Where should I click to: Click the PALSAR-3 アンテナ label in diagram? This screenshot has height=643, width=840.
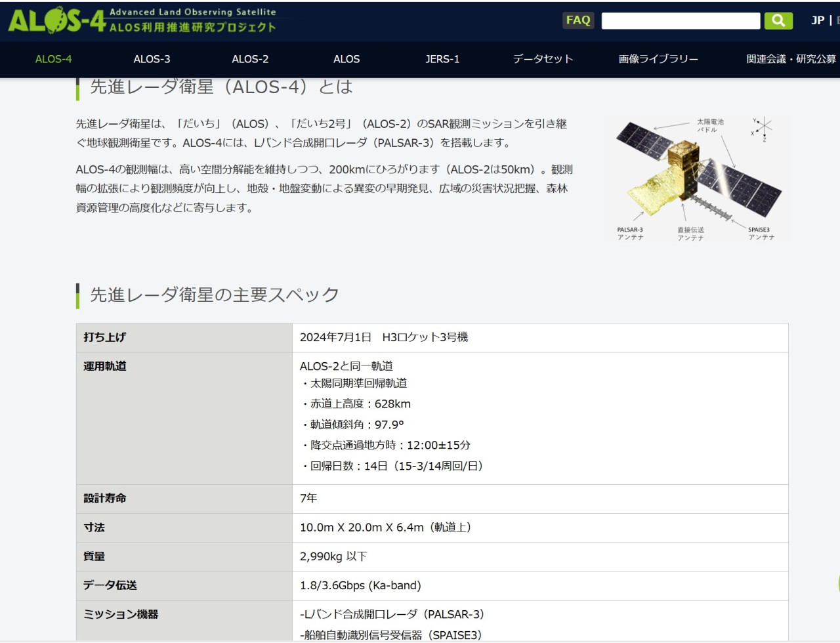coord(630,234)
